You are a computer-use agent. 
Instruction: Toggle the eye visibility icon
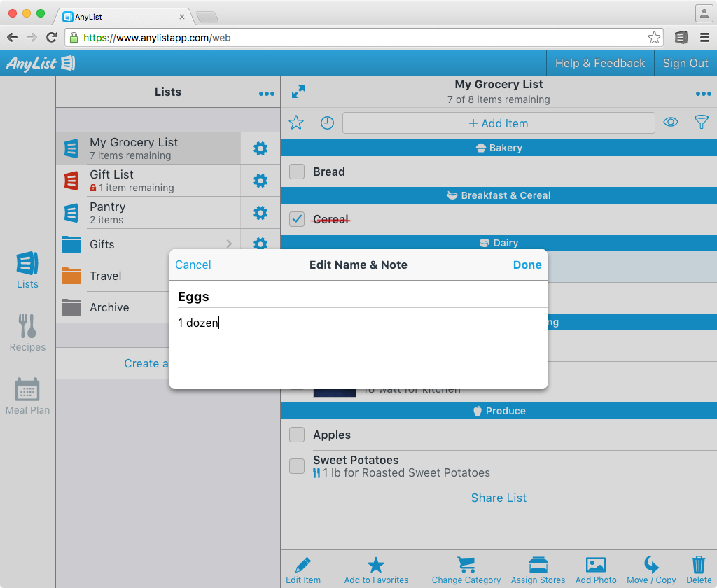pyautogui.click(x=670, y=122)
